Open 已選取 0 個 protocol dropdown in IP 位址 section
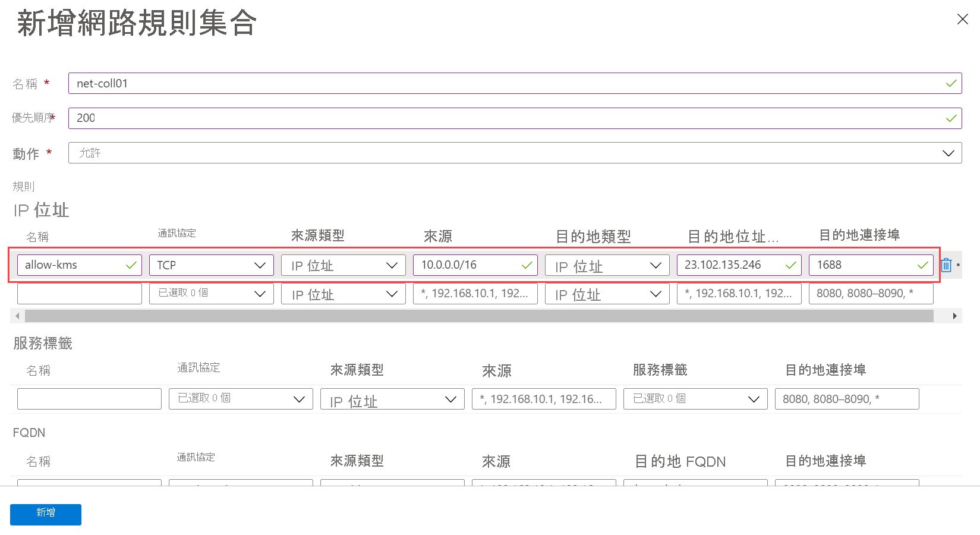Viewport: 980px width, 535px height. [x=212, y=294]
